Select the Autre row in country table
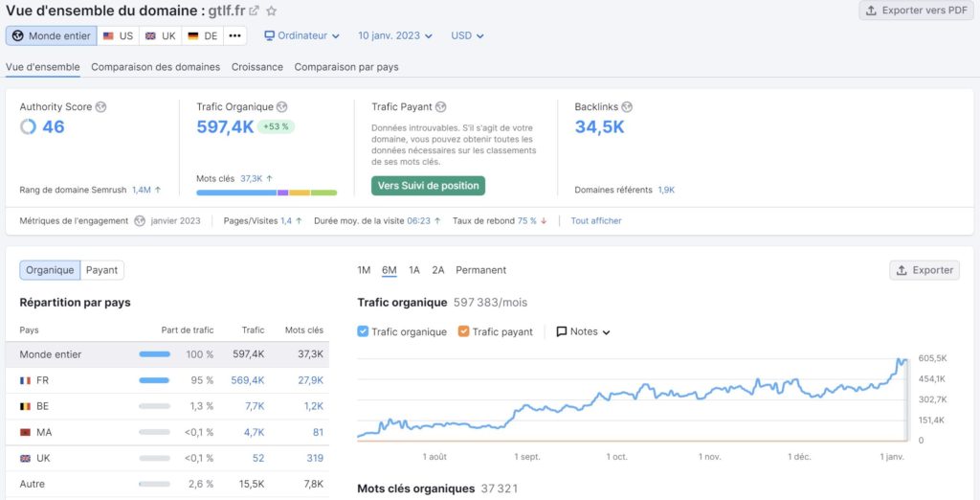This screenshot has height=500, width=980. click(x=167, y=485)
